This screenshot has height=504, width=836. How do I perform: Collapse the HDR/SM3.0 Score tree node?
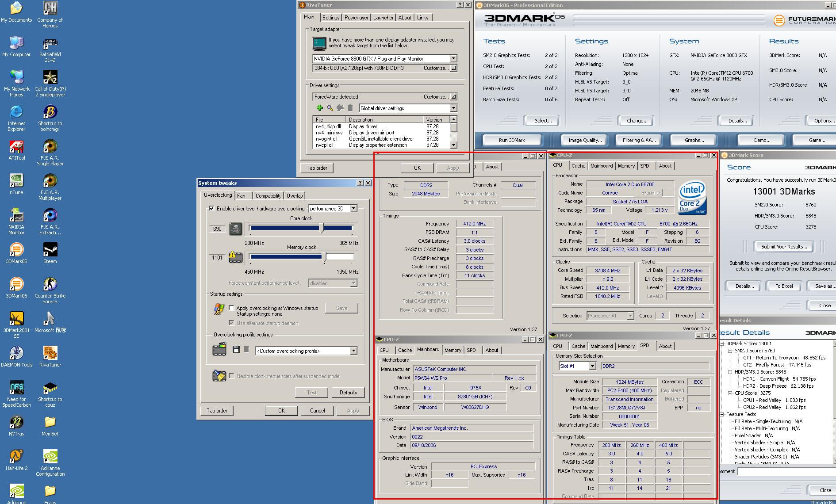pyautogui.click(x=731, y=372)
